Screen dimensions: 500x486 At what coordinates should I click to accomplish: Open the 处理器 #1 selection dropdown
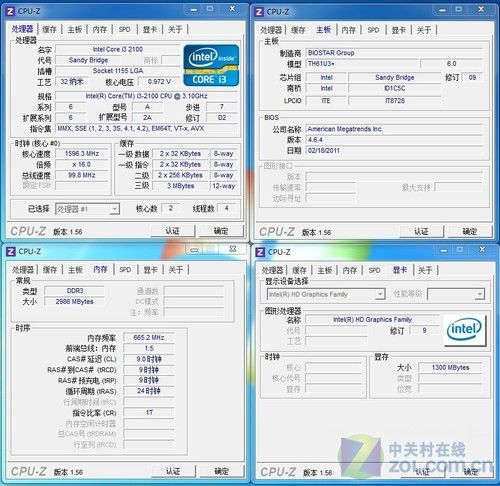pos(87,209)
